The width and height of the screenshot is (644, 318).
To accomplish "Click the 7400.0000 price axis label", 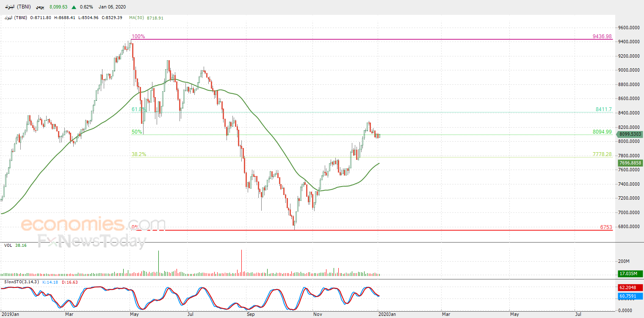I will pos(630,184).
